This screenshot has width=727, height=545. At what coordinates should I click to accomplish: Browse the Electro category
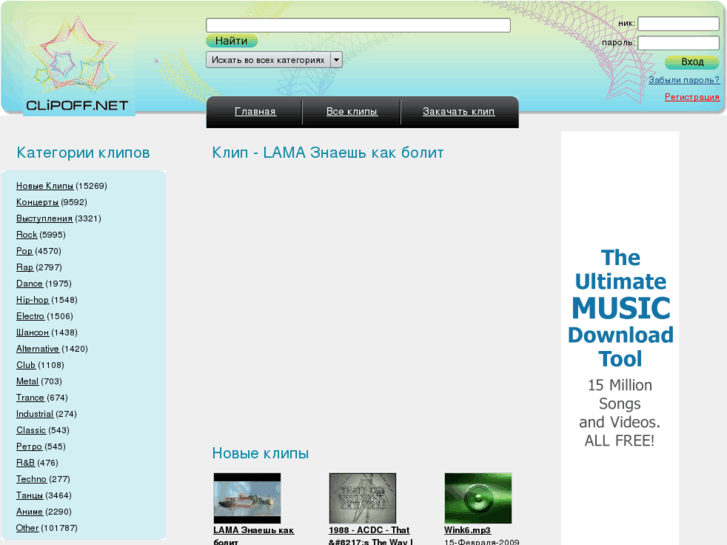30,316
